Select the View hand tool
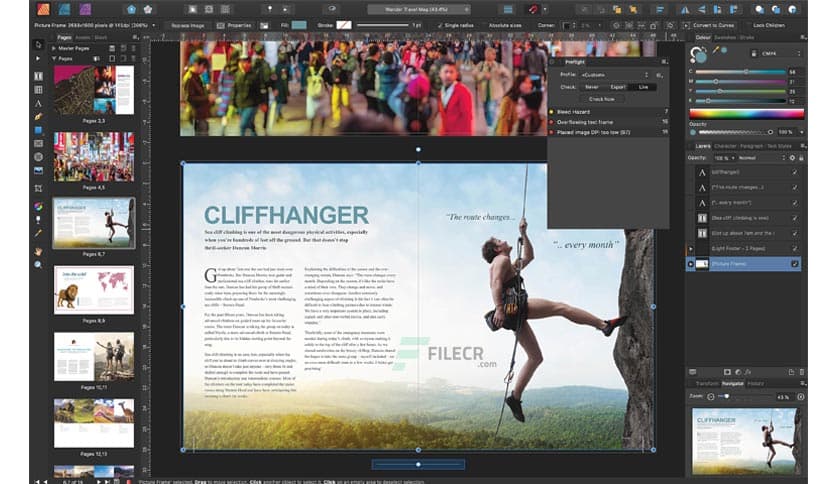This screenshot has height=484, width=836. tap(38, 251)
